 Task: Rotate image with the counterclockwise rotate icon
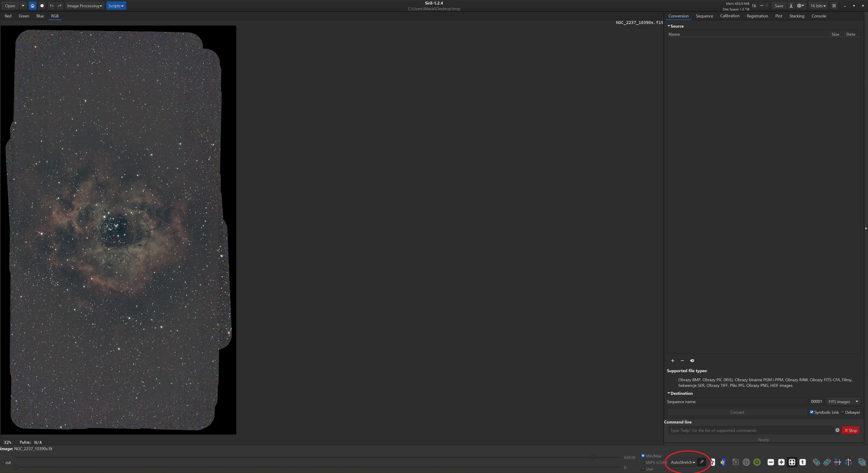click(x=816, y=462)
